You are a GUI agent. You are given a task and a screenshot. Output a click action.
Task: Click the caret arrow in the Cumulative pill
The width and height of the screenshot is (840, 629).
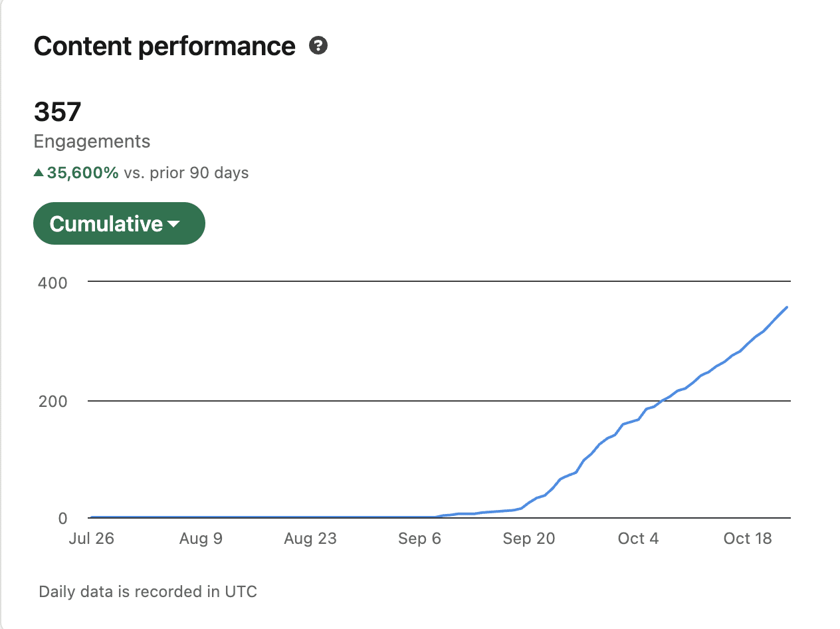tap(173, 225)
